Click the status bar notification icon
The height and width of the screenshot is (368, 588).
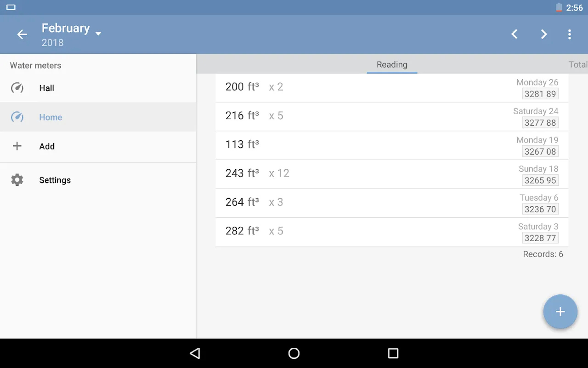pos(11,7)
